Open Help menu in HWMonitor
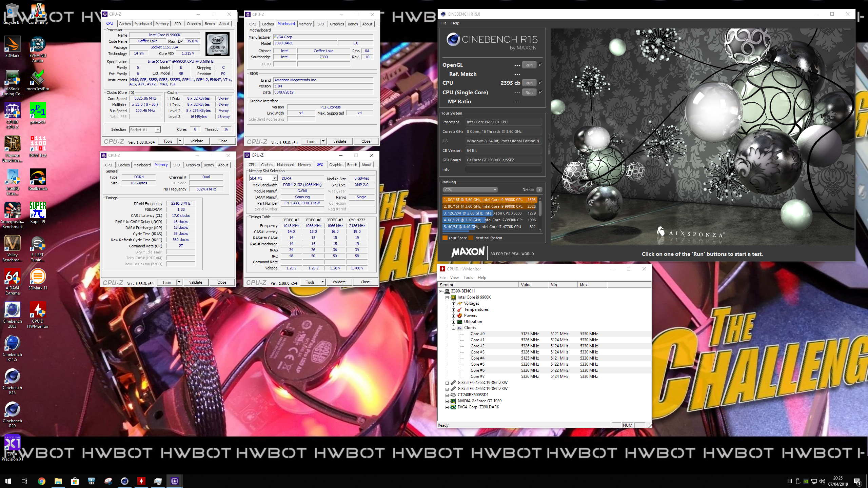Image resolution: width=868 pixels, height=488 pixels. click(482, 277)
